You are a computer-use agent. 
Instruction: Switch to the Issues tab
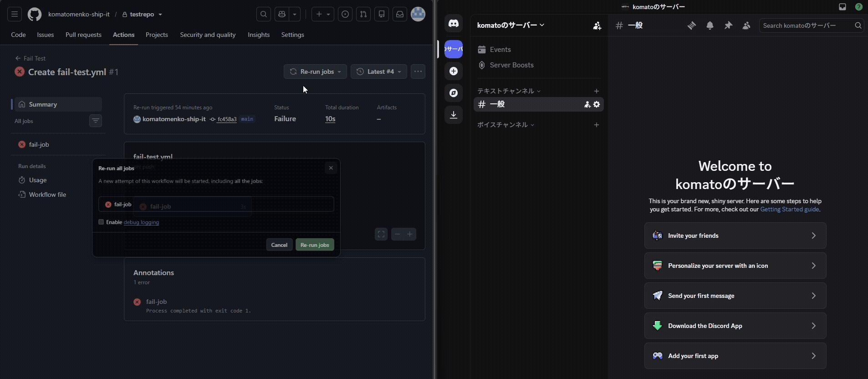pos(45,35)
